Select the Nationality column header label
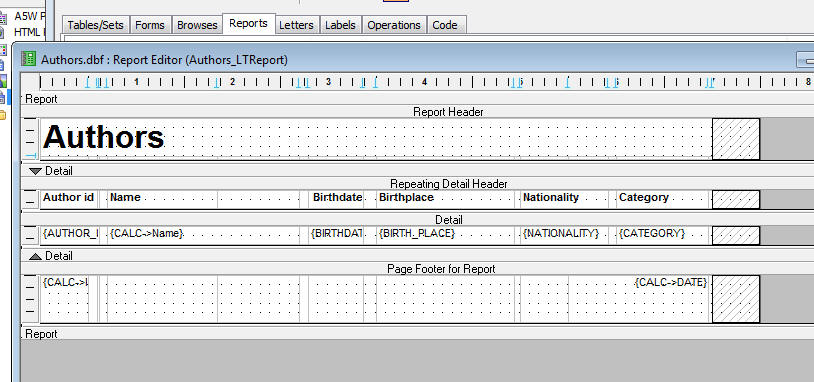The image size is (814, 382). 551,197
